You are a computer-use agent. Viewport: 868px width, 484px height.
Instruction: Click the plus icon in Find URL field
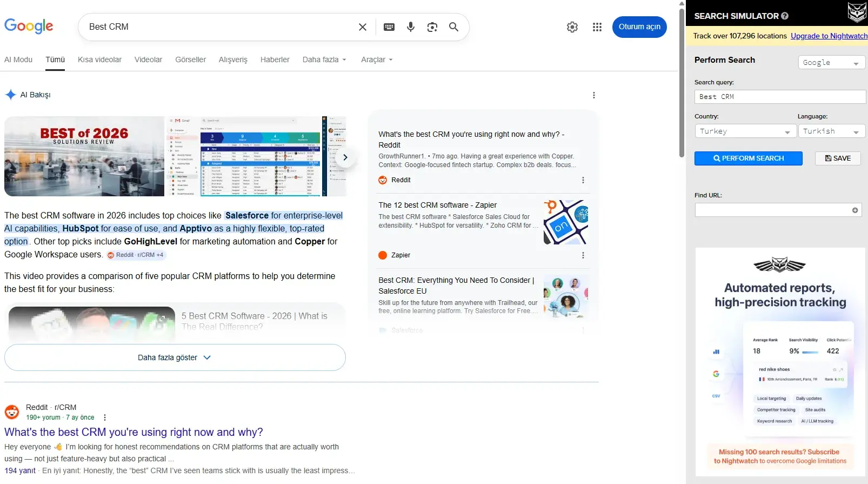coord(855,210)
